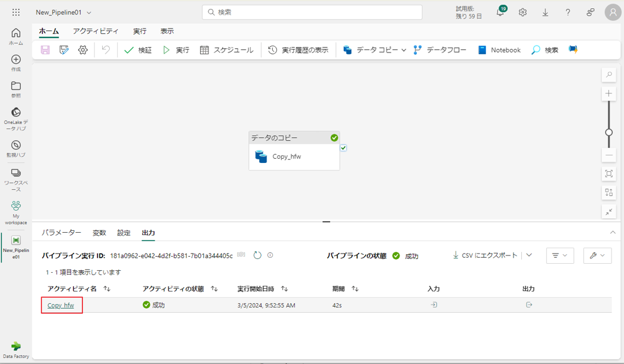The width and height of the screenshot is (624, 364).
Task: Collapse the bottom output panel
Action: click(613, 232)
